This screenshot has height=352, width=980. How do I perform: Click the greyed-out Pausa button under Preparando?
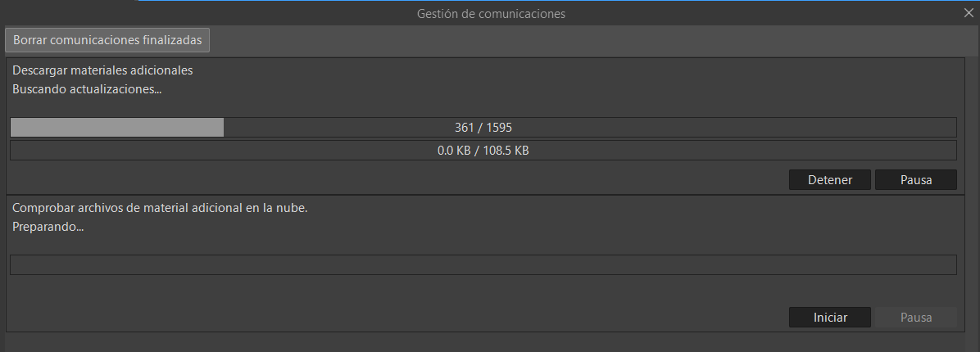[x=915, y=317]
